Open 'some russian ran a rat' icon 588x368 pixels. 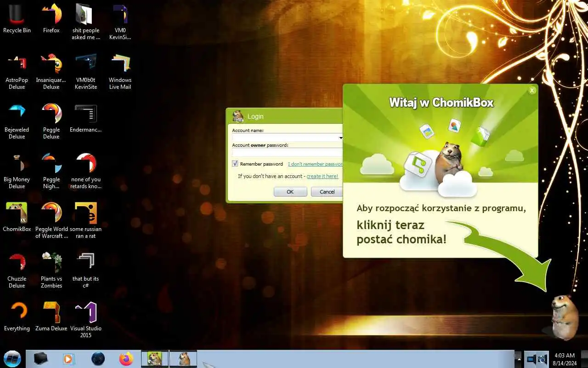click(x=85, y=220)
